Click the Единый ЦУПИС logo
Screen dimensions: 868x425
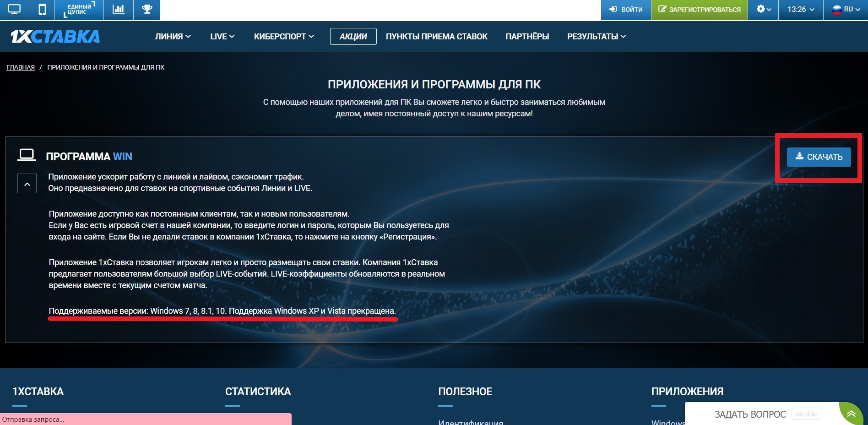[x=79, y=10]
